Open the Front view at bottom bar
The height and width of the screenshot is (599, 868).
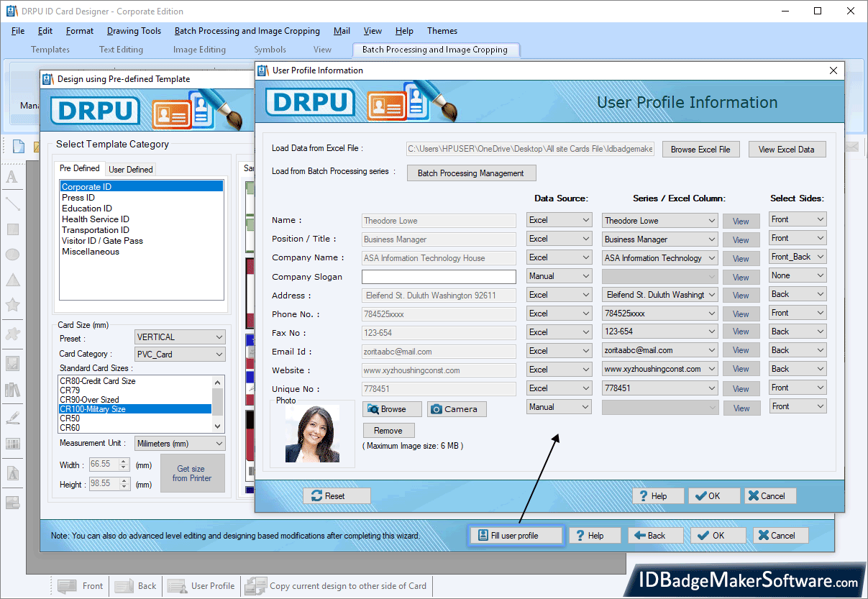tap(80, 585)
